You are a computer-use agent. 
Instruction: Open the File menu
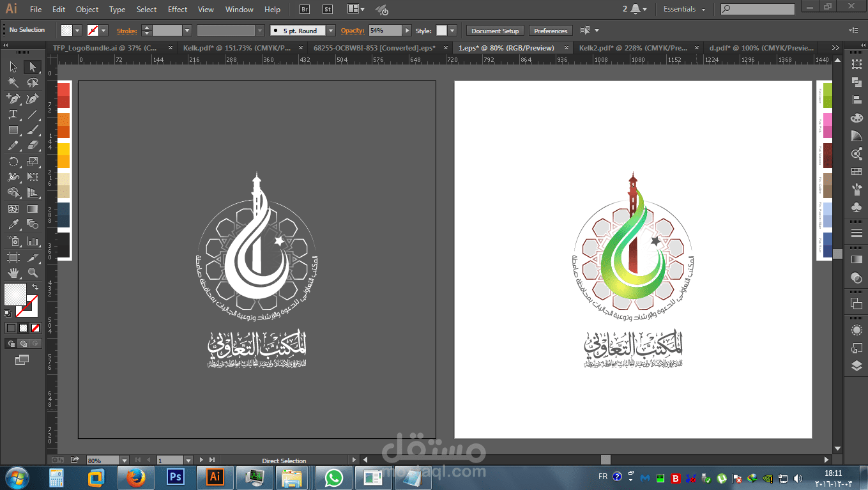(x=36, y=10)
